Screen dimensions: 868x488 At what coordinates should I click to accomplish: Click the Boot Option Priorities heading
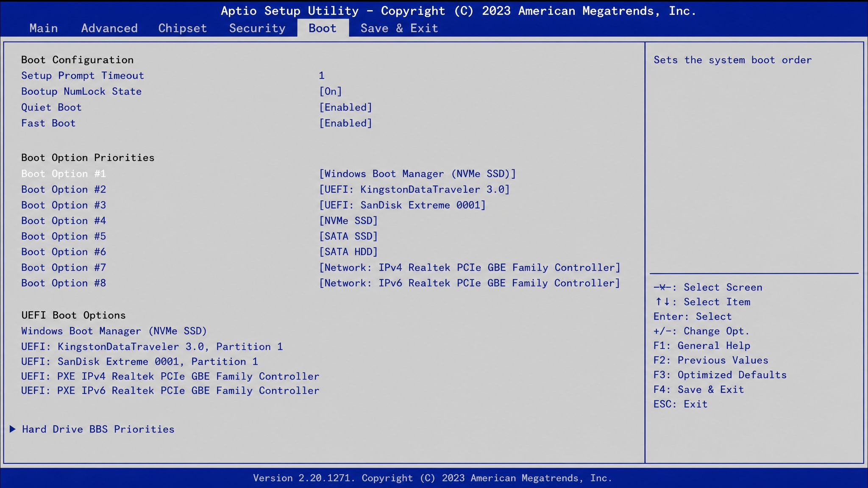[88, 158]
